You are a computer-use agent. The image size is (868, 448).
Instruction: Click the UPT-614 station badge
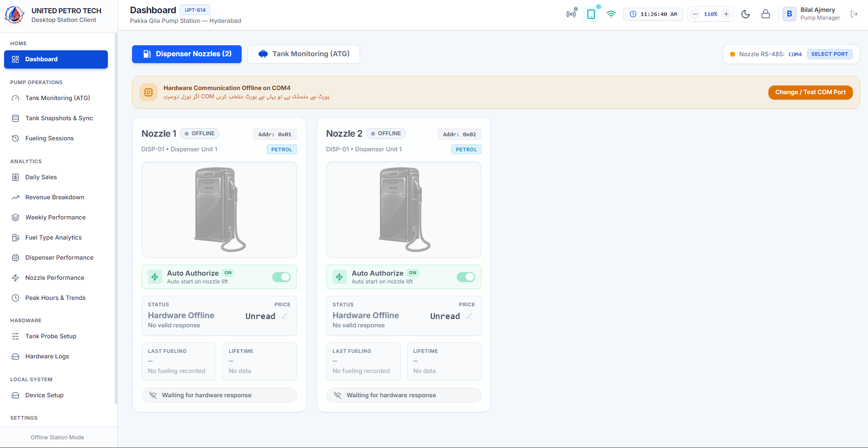point(195,10)
